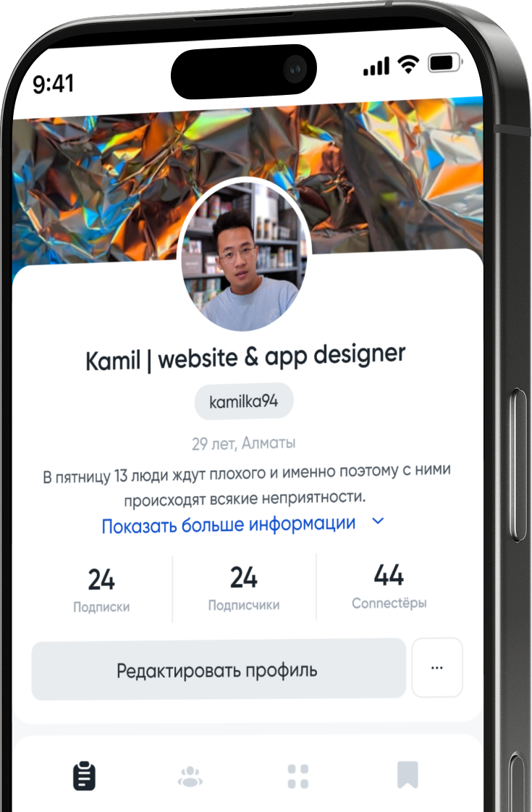
Task: Tap the profile name Kamil heading
Action: (245, 357)
